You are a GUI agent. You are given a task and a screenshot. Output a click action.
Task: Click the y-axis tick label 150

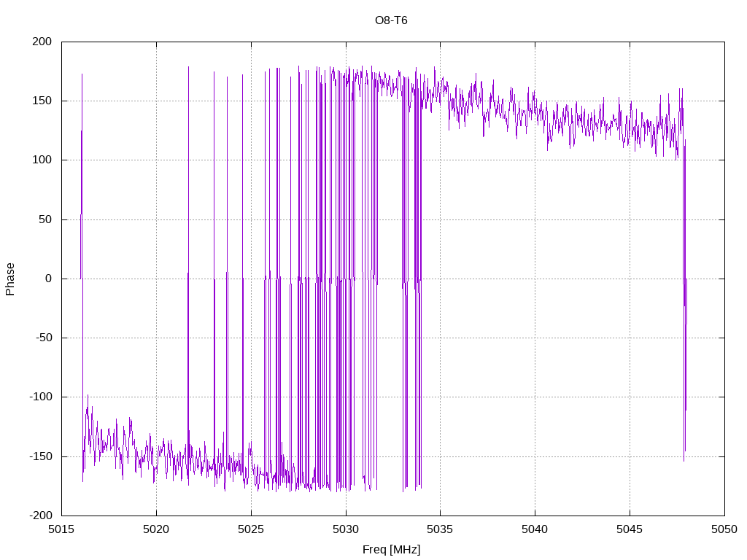coord(42,101)
